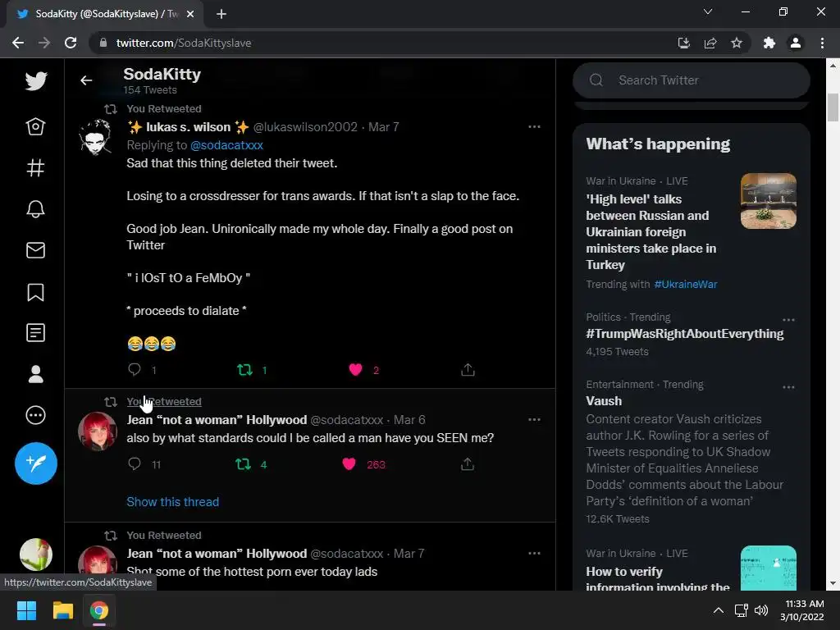Open more options on lukas s. wilson tweet
The height and width of the screenshot is (630, 840).
[x=534, y=127]
